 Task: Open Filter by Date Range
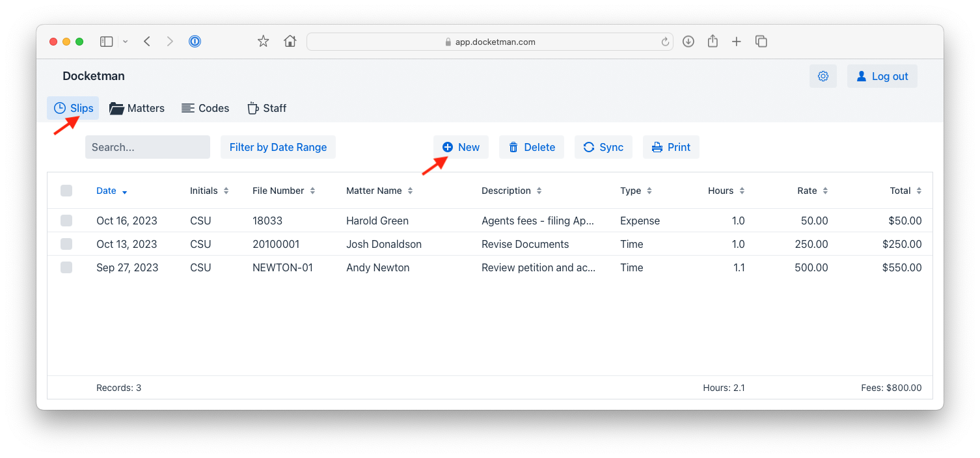(x=278, y=147)
